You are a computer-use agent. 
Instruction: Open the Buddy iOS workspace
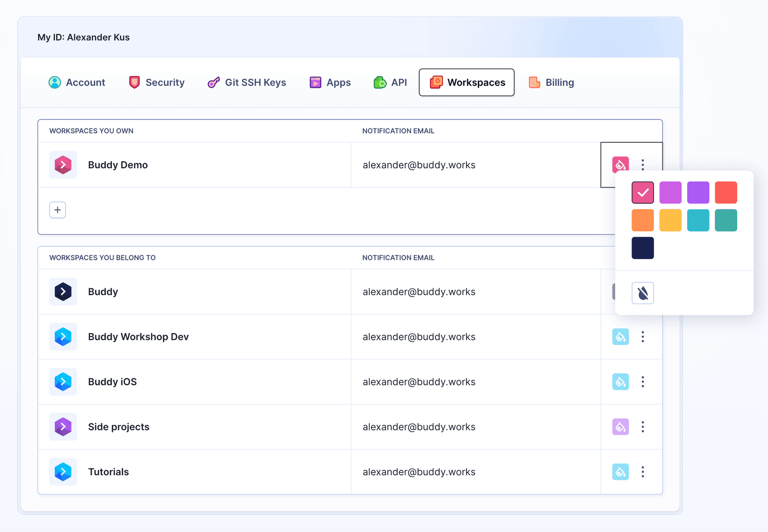click(112, 382)
